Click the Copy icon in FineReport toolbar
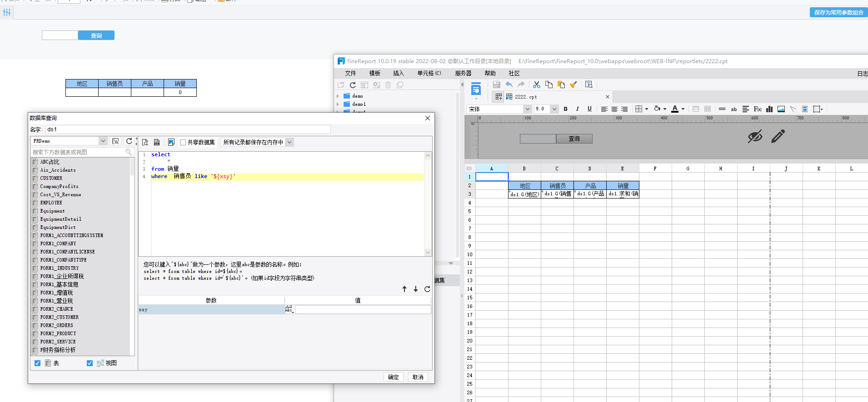Viewport: 868px width, 402px height. click(x=549, y=84)
